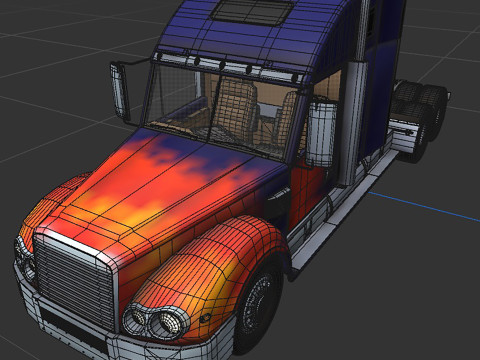This screenshot has height=360, width=480.
Task: Select the wire-framed side mirror with the long bracket
Action: [120, 91]
